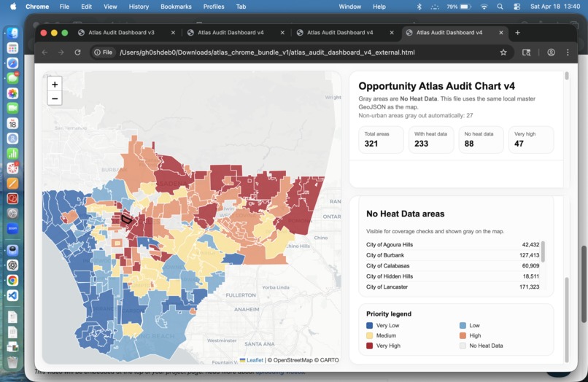
Task: Open the Edit menu
Action: click(86, 7)
